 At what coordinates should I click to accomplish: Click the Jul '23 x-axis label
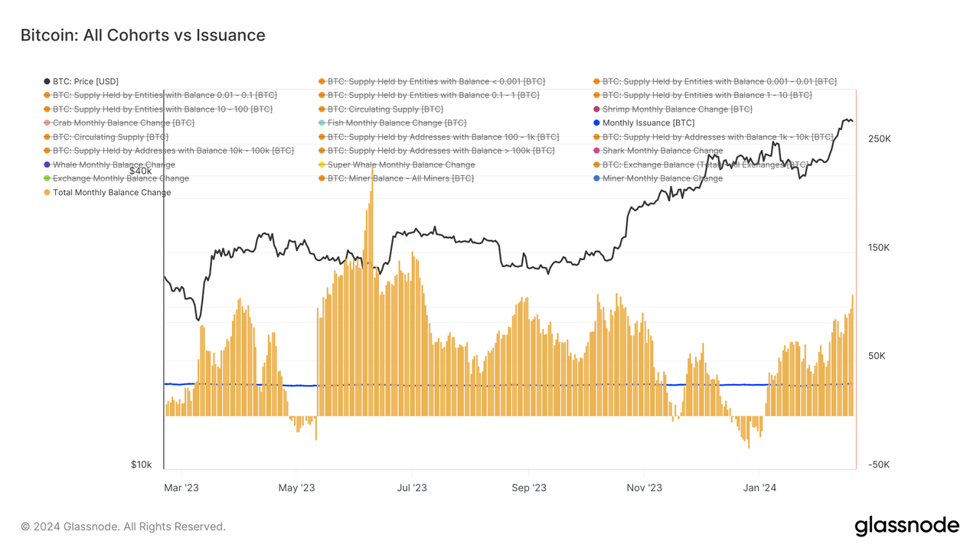coord(413,487)
